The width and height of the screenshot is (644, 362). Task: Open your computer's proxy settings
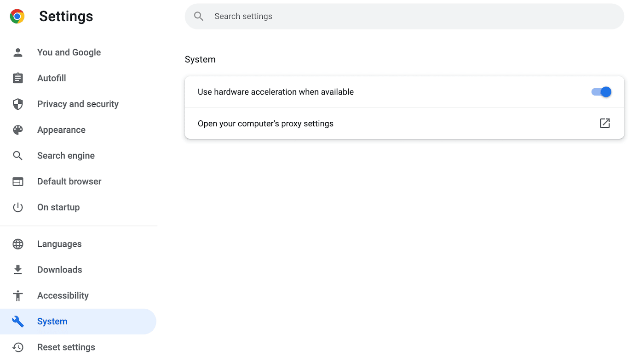tap(265, 124)
